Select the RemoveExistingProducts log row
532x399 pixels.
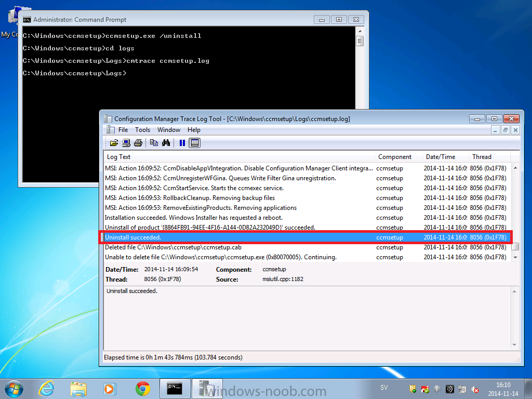pos(308,208)
